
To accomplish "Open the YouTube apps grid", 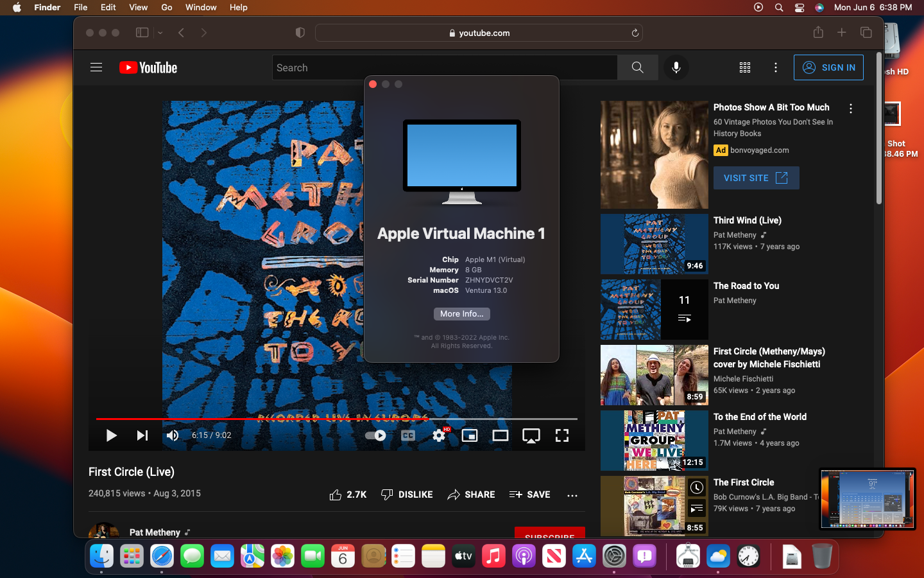I will point(745,67).
